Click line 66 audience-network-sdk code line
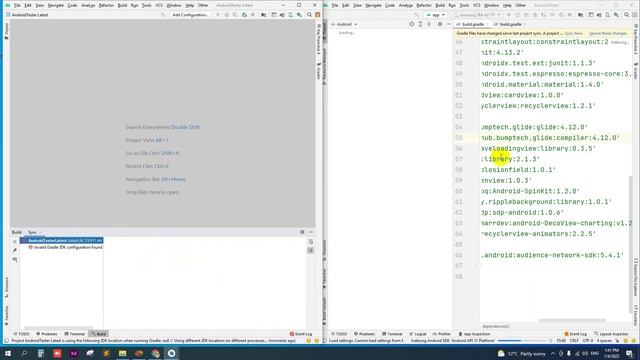Screen dimensions: 640x360 (x=552, y=256)
